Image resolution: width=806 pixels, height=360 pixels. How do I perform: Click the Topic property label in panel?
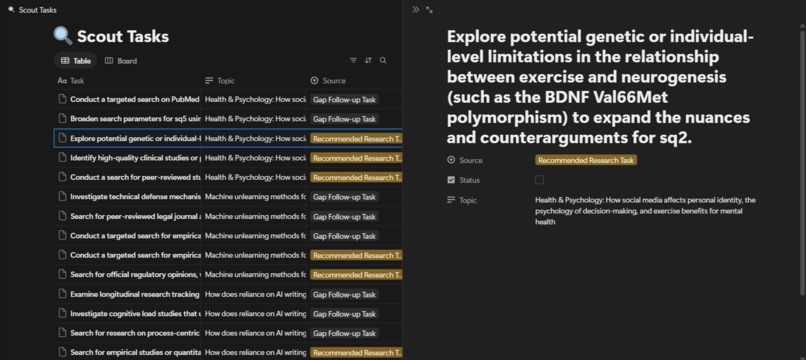pyautogui.click(x=468, y=201)
